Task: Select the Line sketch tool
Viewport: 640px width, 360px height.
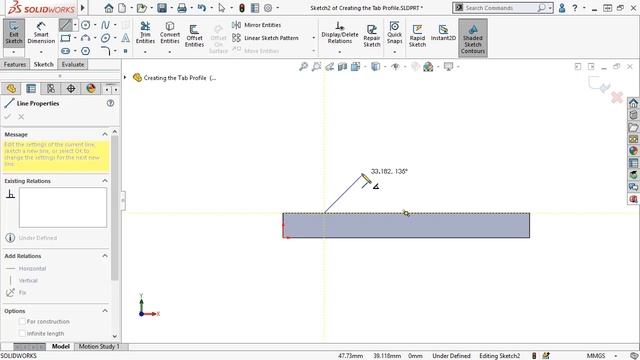Action: (x=65, y=25)
